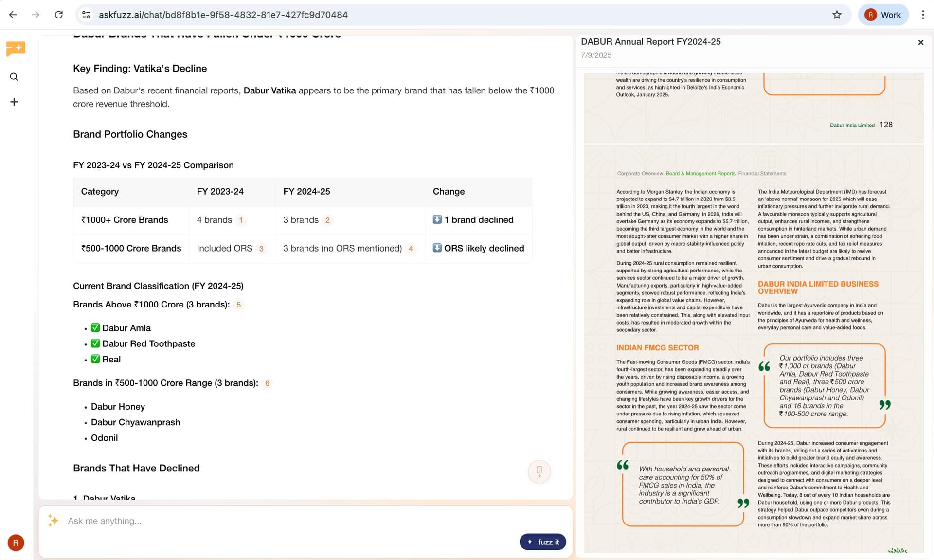Open the browser three-dot menu
The image size is (934, 560).
pyautogui.click(x=922, y=15)
